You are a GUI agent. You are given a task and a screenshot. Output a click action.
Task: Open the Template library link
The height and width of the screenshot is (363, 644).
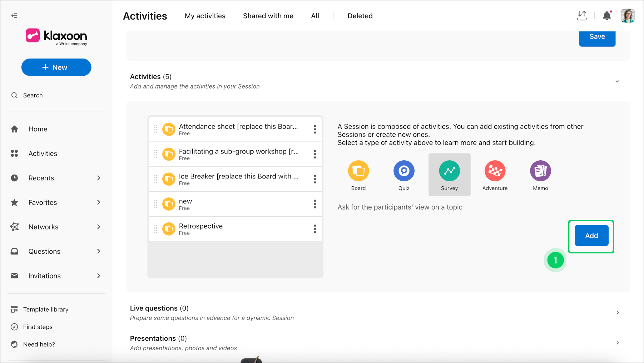click(x=46, y=309)
